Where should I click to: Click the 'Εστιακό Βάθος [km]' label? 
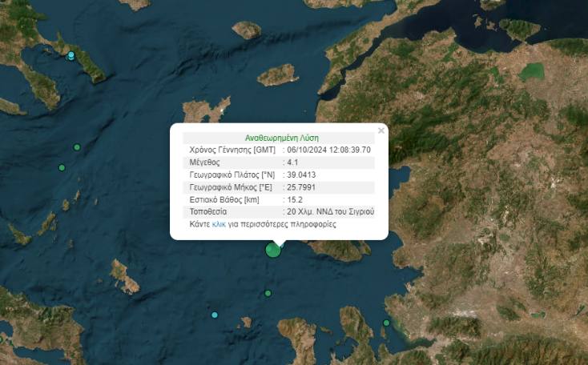click(225, 199)
